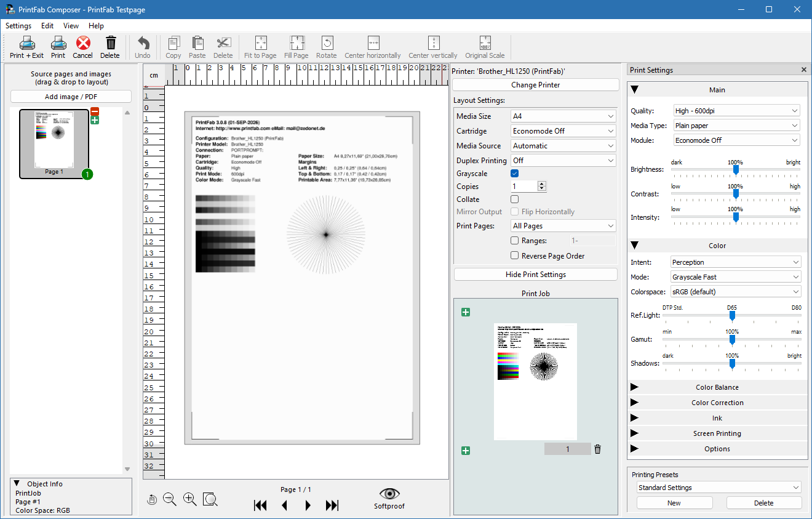
Task: Select the Page 1 source thumbnail
Action: 54,144
